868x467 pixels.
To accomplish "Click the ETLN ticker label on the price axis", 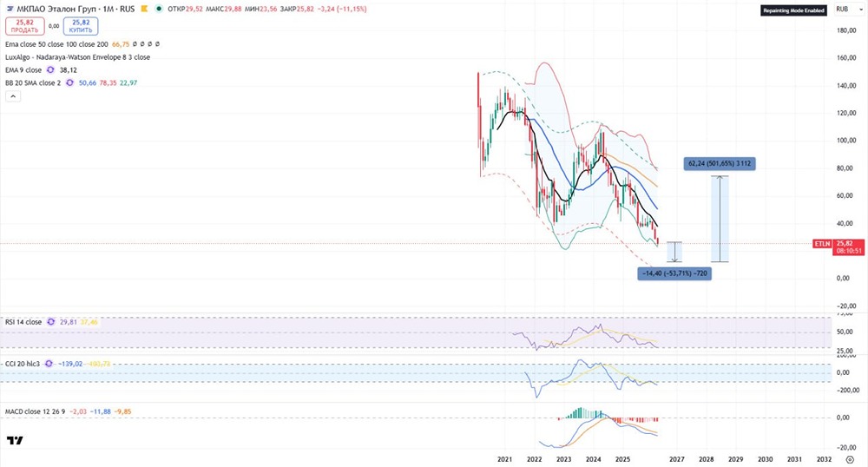I will (x=822, y=243).
